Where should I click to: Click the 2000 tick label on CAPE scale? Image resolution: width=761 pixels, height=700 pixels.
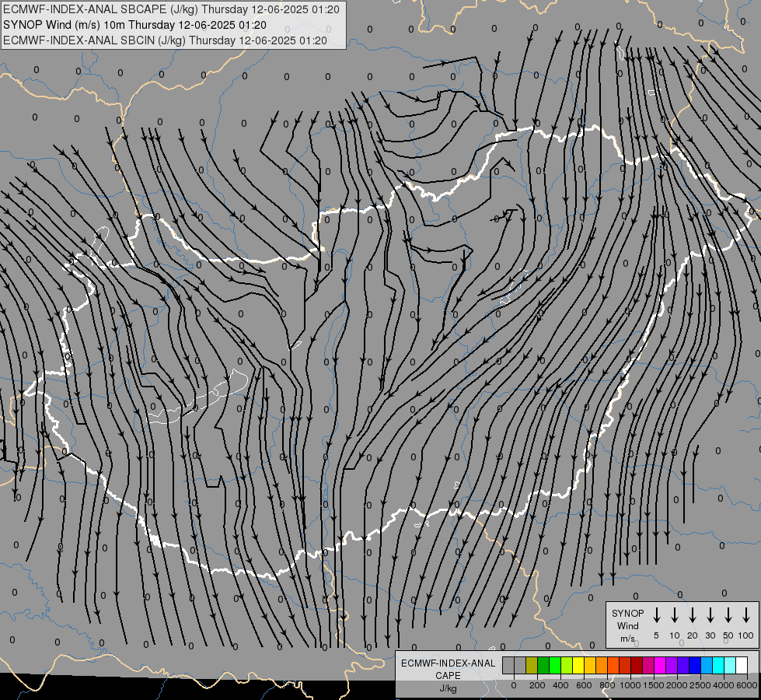(x=677, y=685)
